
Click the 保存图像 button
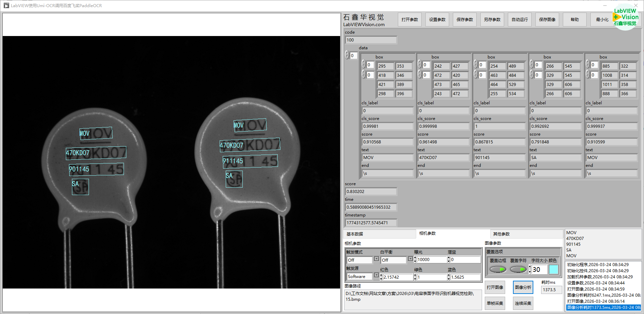coord(547,20)
